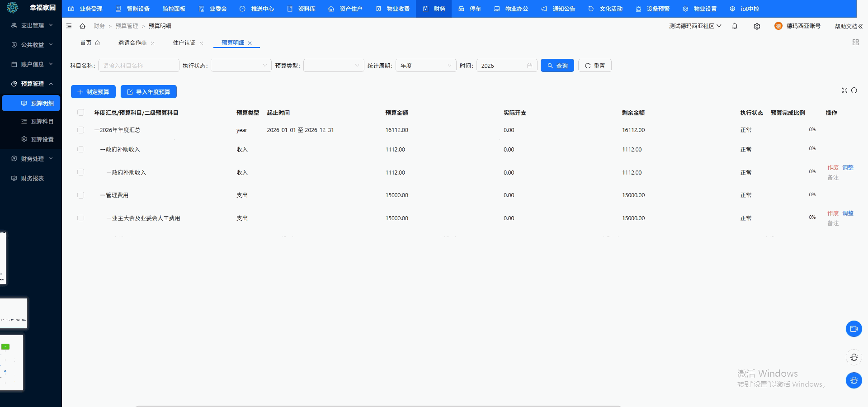
Task: Select the checkbox beside 管理费用 row
Action: (x=80, y=195)
